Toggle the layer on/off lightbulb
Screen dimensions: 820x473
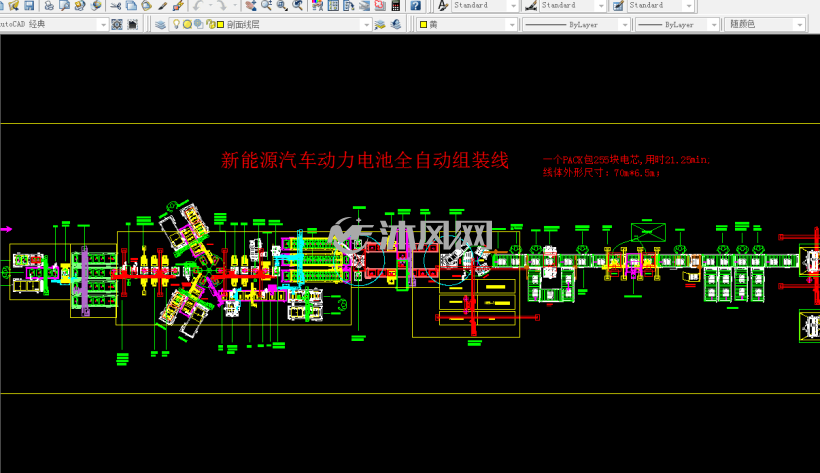[176, 24]
